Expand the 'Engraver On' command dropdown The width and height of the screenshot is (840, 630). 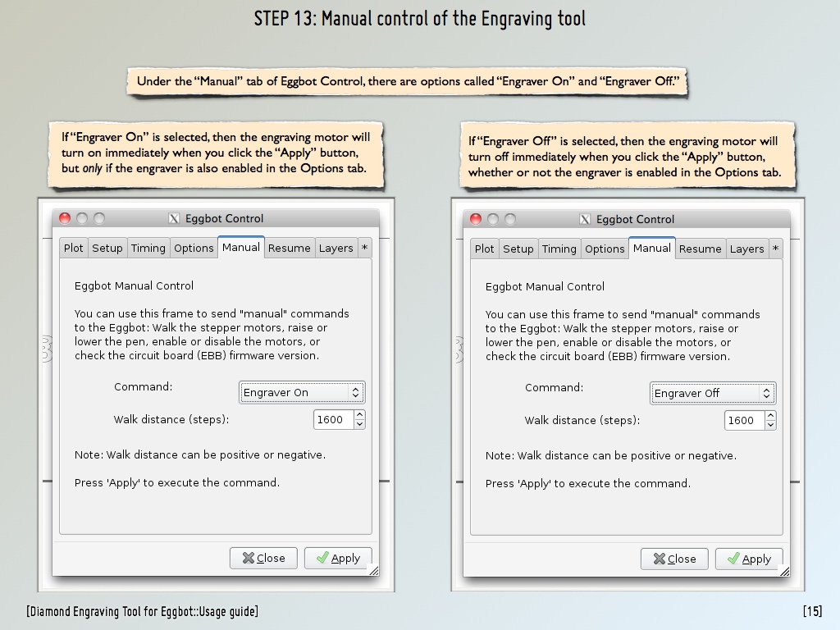[x=302, y=393]
